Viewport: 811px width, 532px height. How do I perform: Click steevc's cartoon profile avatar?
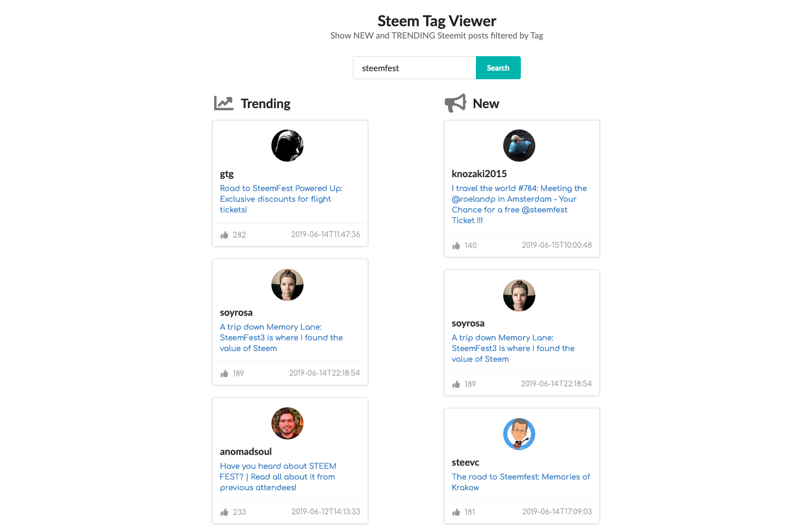519,434
